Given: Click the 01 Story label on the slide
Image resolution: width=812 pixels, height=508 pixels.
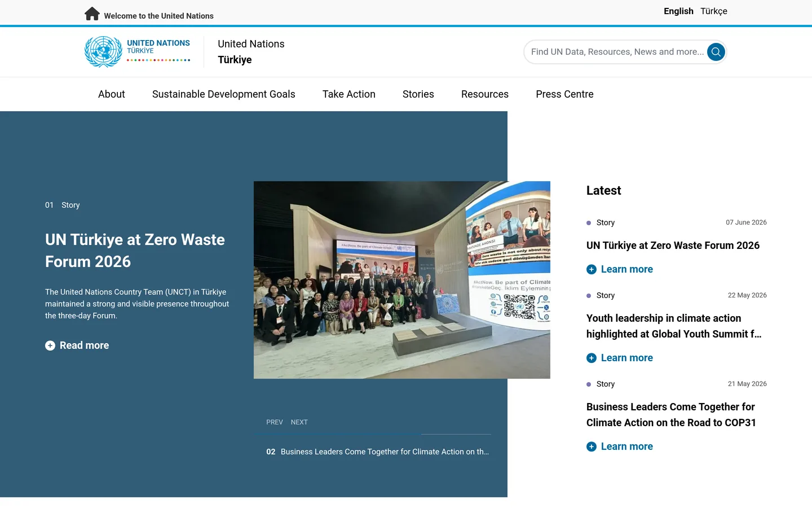Looking at the screenshot, I should coord(63,205).
